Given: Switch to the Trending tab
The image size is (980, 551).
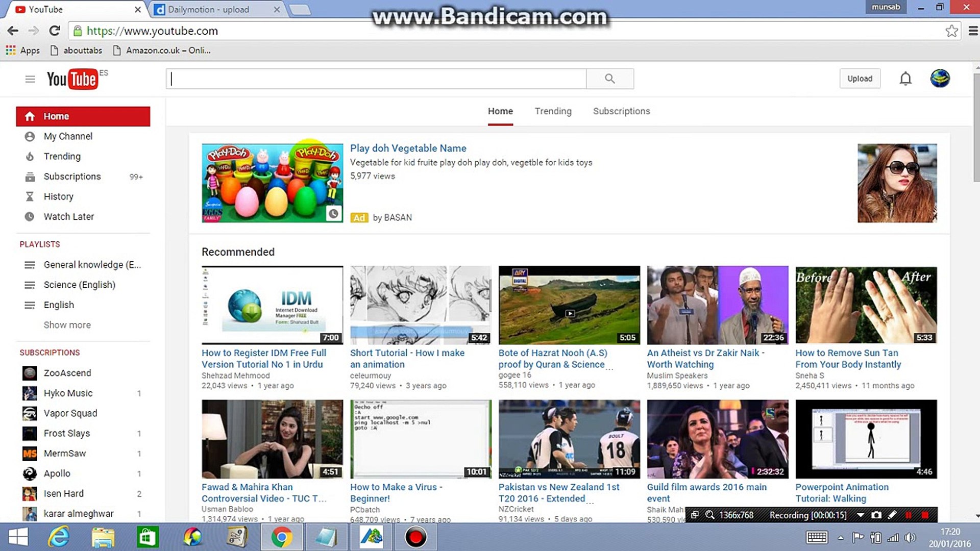Looking at the screenshot, I should tap(553, 111).
